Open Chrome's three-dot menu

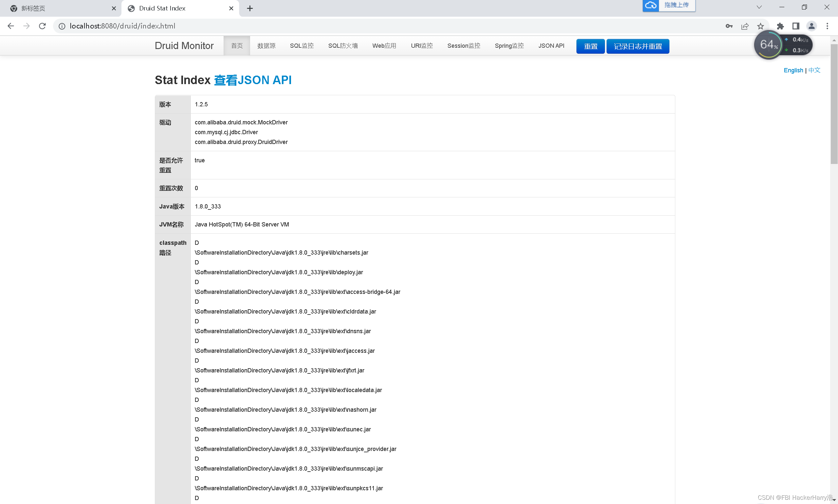[x=827, y=26]
